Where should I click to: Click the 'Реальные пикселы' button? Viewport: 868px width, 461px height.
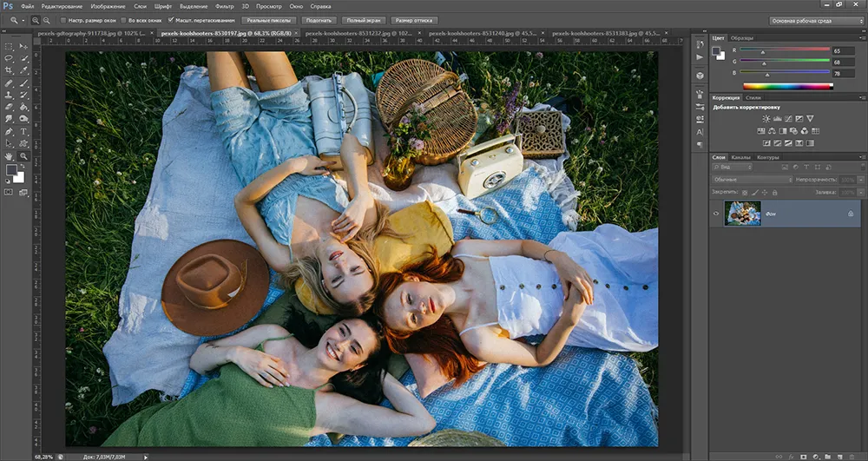coord(268,21)
